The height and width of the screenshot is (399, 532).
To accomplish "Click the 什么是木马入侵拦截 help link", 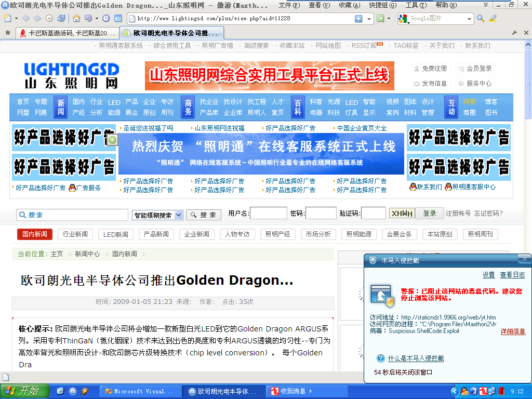I will 416,358.
